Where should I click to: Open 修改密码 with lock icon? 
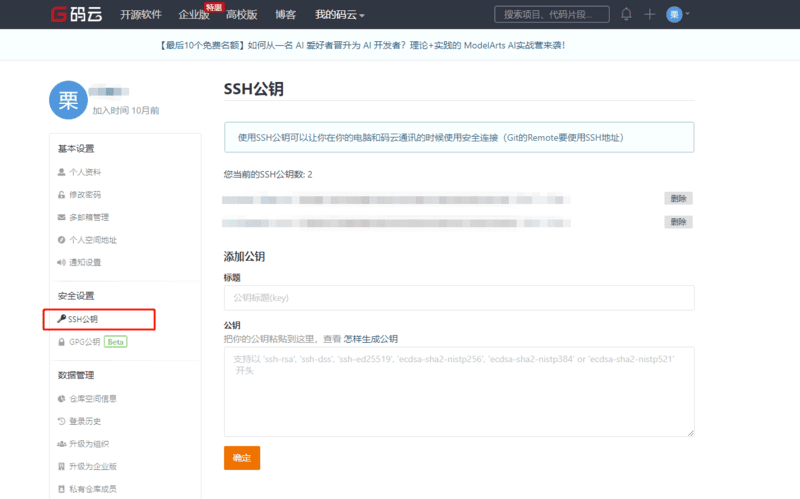(84, 195)
